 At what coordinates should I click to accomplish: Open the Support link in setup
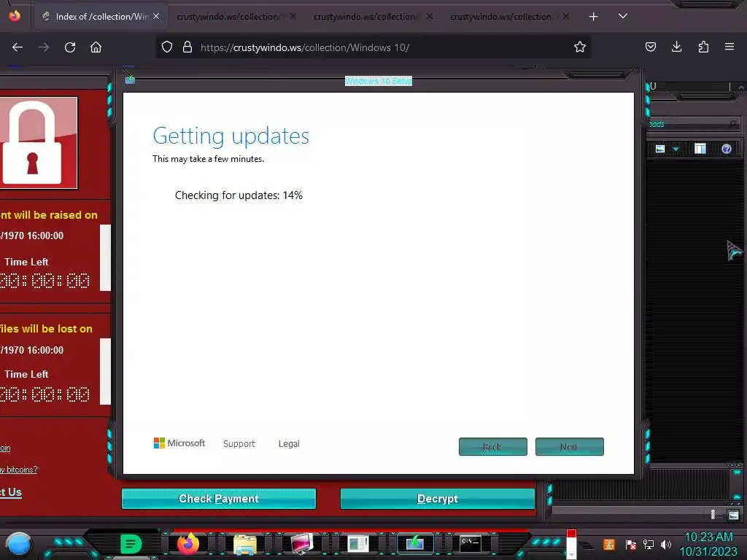239,444
